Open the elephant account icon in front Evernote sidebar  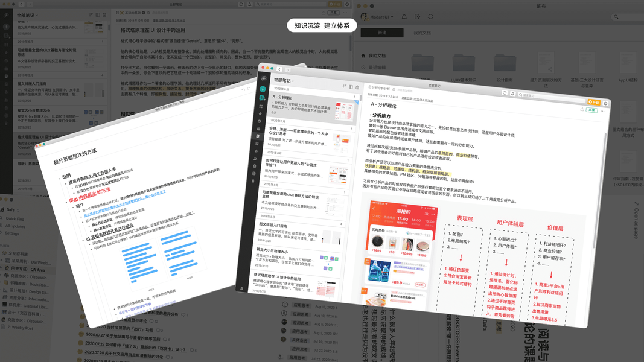[x=264, y=78]
